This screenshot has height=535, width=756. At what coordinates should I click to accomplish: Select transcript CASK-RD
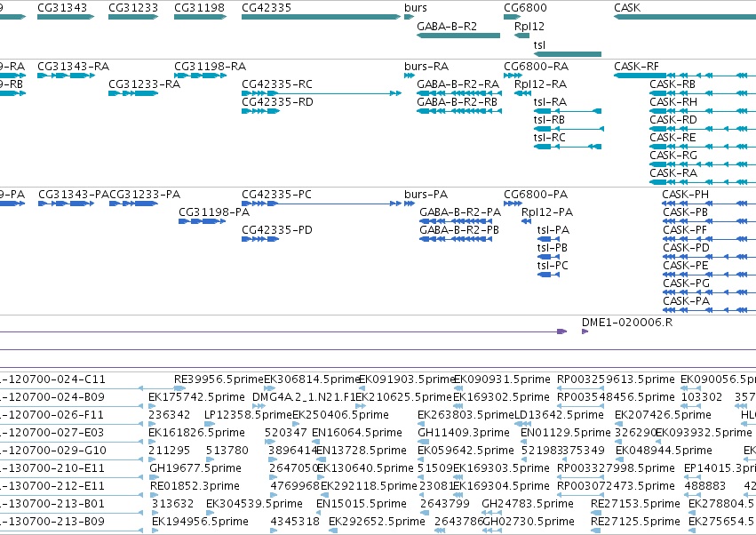tap(703, 129)
